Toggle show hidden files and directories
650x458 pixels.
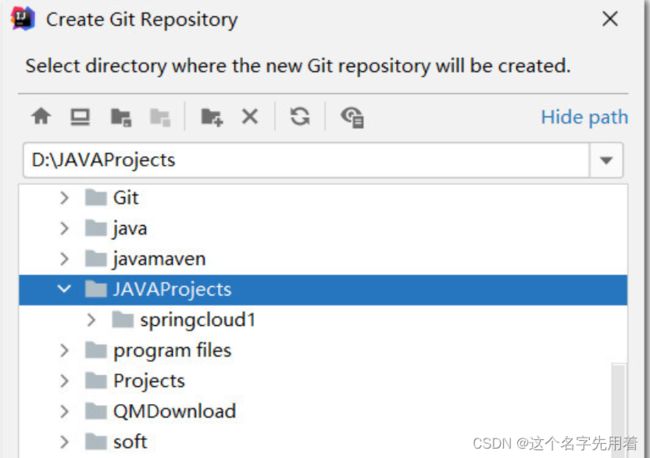pos(352,117)
